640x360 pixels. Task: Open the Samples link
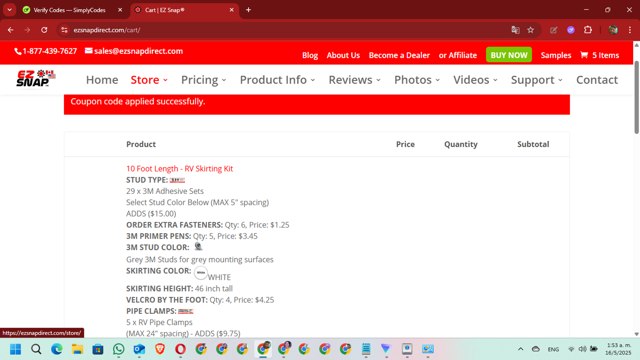[x=556, y=55]
